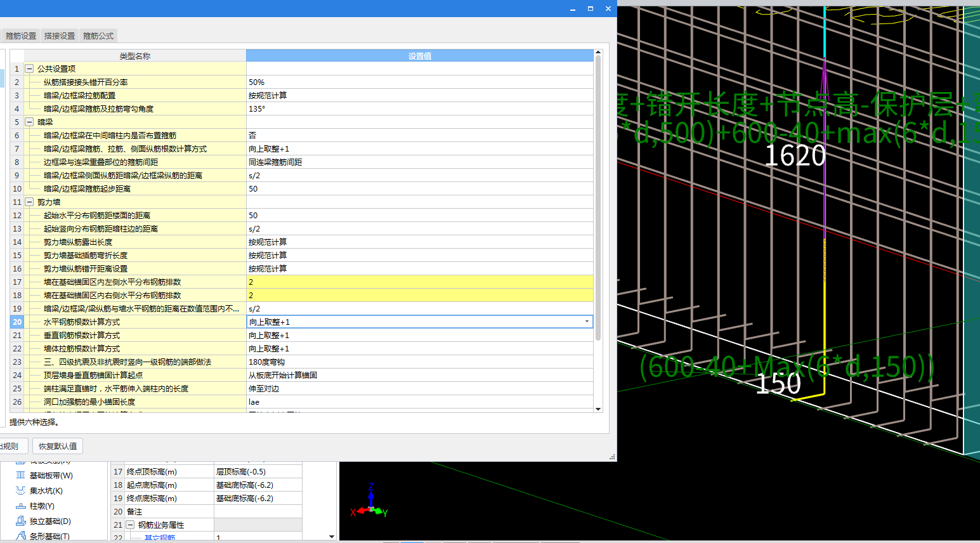The image size is (980, 543).
Task: Select the 180度弯钩 value cell
Action: (x=420, y=362)
